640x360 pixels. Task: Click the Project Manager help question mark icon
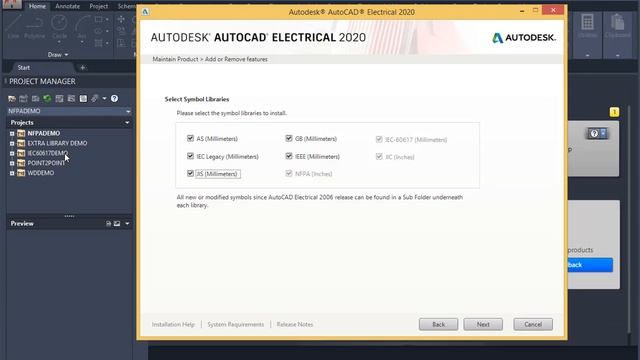click(x=114, y=98)
